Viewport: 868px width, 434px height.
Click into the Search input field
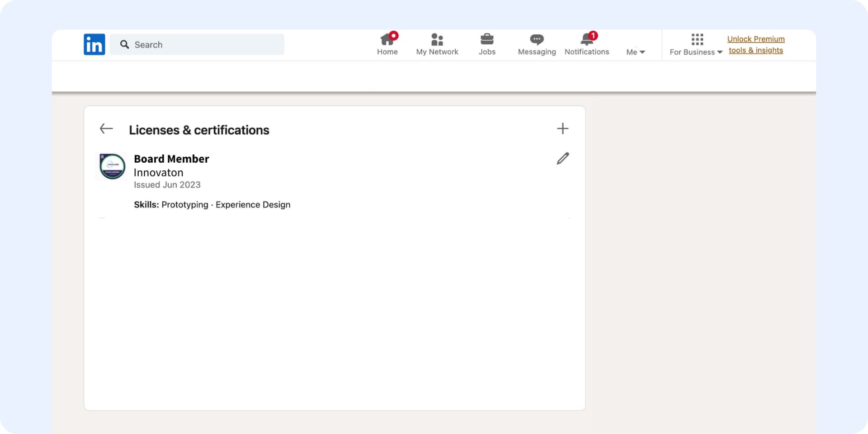(203, 44)
